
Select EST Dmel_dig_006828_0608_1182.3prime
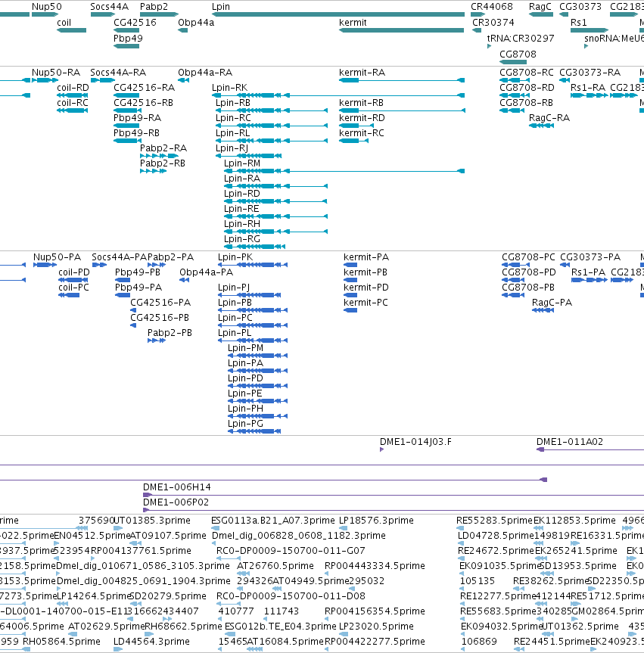point(299,536)
